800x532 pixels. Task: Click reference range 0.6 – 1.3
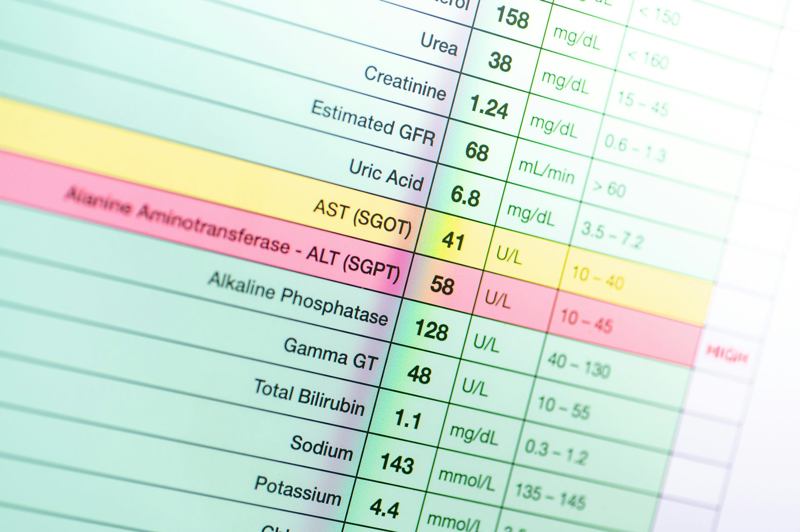tap(635, 149)
